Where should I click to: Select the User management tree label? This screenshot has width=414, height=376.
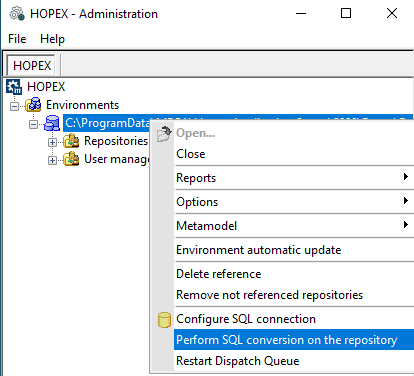click(x=116, y=159)
